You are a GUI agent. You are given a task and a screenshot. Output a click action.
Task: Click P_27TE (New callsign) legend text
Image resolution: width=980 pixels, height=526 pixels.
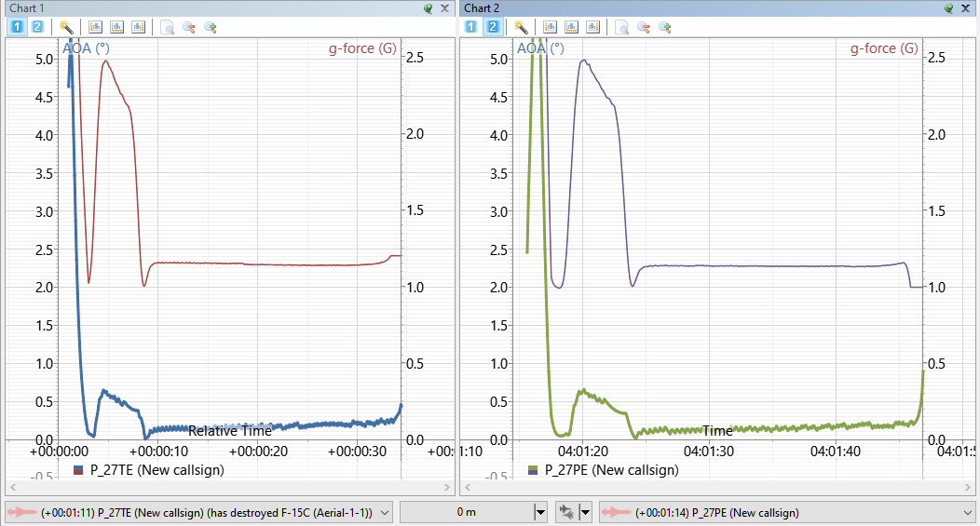click(157, 470)
